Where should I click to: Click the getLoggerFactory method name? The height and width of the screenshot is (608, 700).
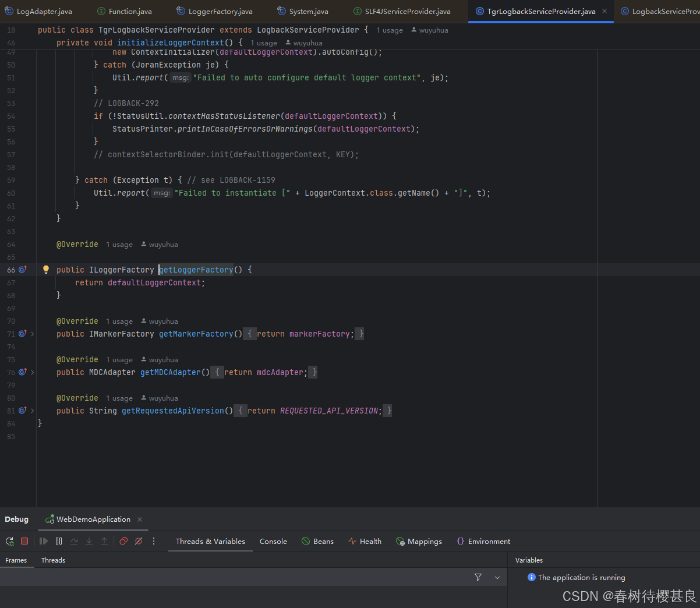point(196,270)
